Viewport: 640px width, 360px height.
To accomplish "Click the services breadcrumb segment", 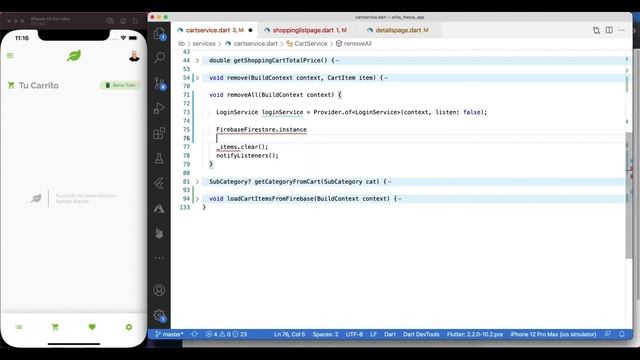I will coord(204,44).
